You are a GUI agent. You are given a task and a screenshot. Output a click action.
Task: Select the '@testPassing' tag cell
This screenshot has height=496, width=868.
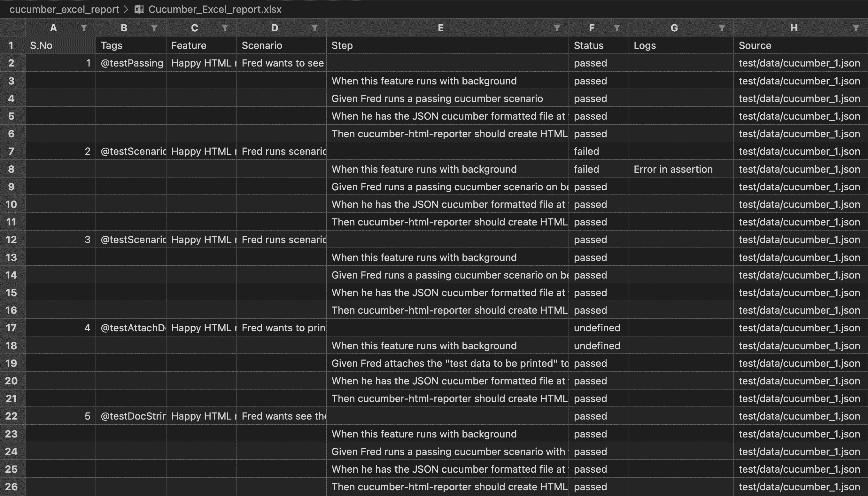(131, 63)
